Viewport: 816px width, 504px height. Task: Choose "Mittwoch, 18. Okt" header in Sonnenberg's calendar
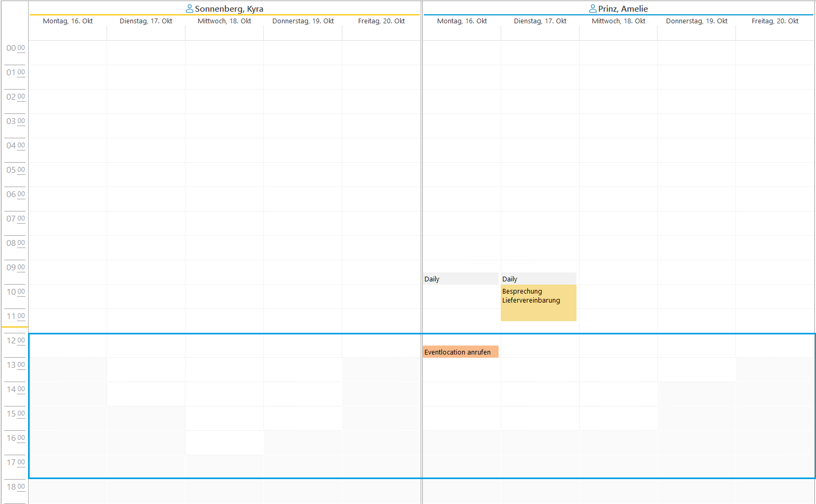tap(225, 21)
